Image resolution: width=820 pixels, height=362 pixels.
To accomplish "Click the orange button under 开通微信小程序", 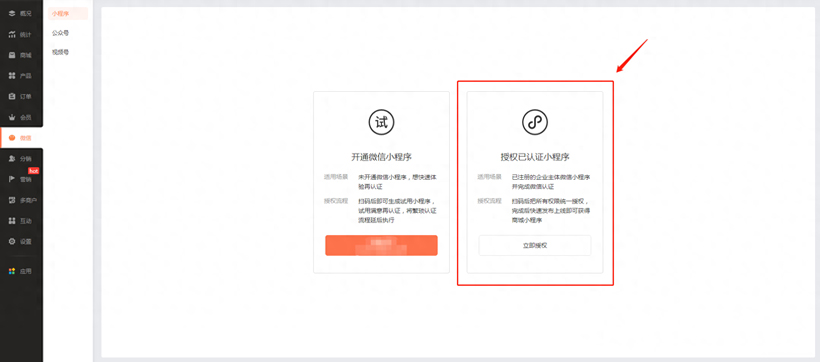I will (x=381, y=245).
